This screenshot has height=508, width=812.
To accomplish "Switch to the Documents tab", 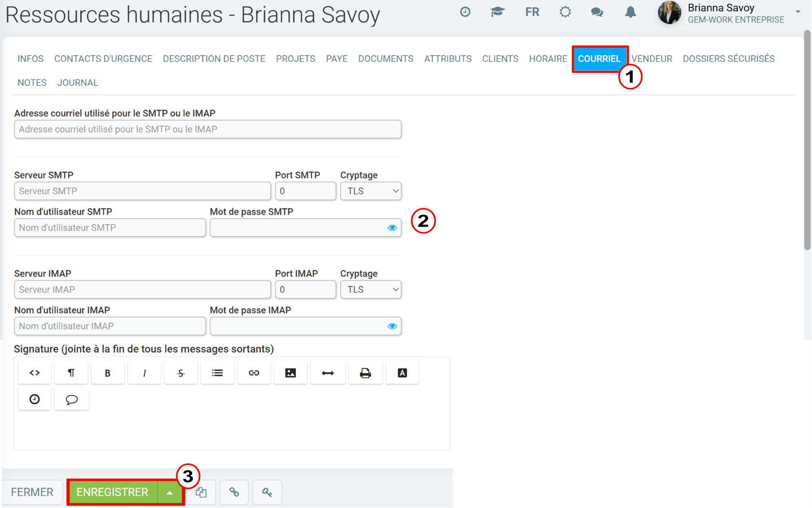I will pos(386,59).
